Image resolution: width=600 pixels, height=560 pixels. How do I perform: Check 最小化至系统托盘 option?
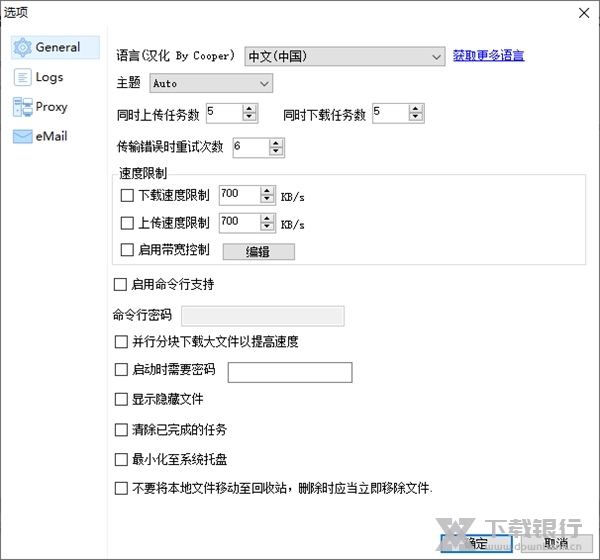click(x=121, y=459)
